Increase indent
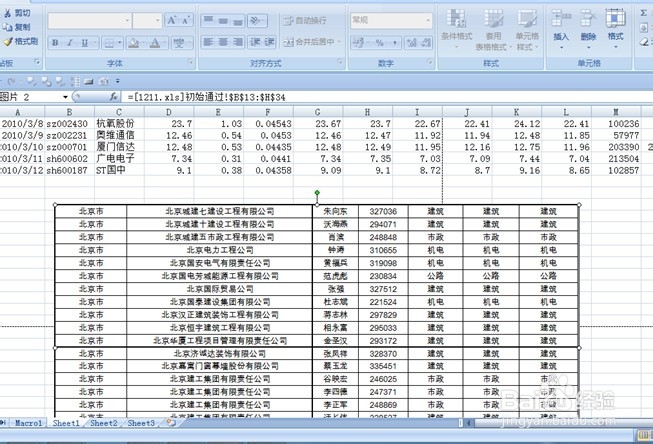Image resolution: width=653 pixels, height=444 pixels. (269, 42)
